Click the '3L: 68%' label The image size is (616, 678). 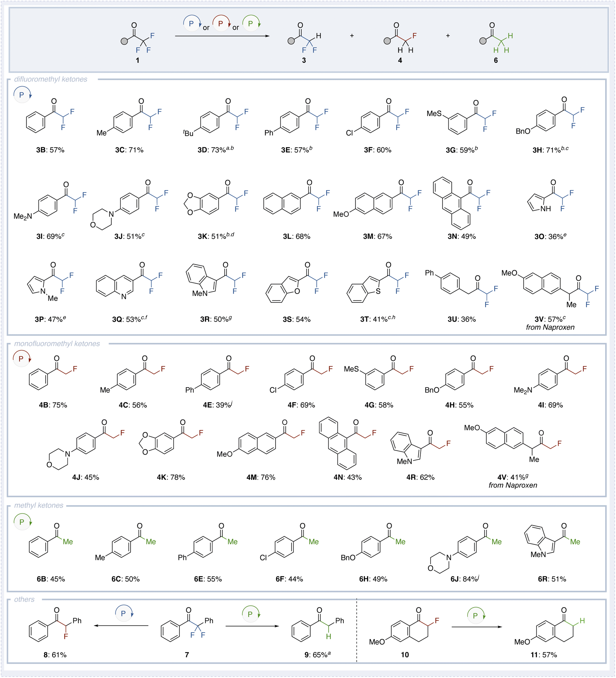click(296, 236)
